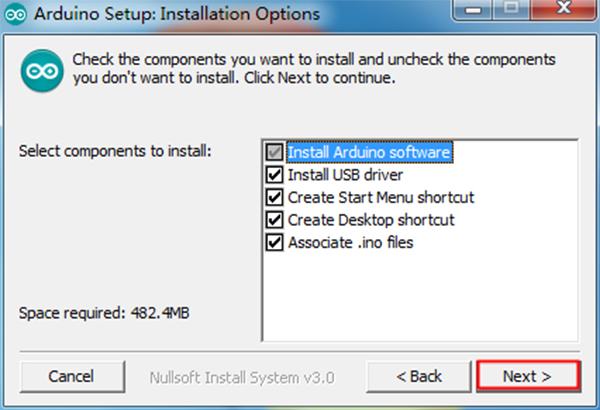Disable the Create Start Menu shortcut checkbox
Image resolution: width=600 pixels, height=410 pixels.
pos(275,197)
